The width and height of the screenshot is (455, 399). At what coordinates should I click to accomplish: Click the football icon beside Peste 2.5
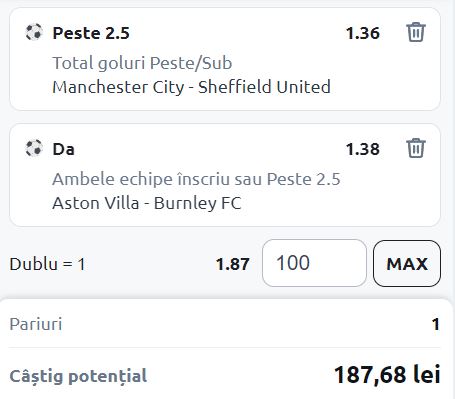(x=34, y=32)
